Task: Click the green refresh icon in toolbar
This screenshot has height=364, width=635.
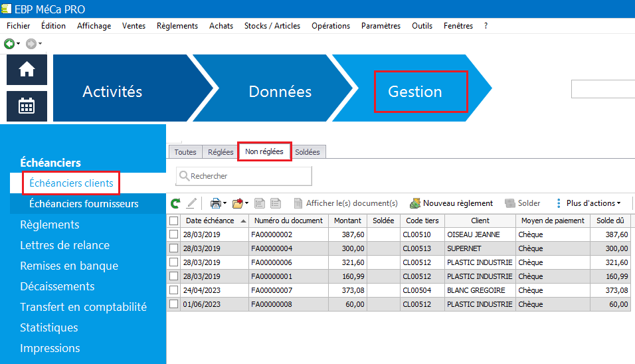Action: (175, 203)
